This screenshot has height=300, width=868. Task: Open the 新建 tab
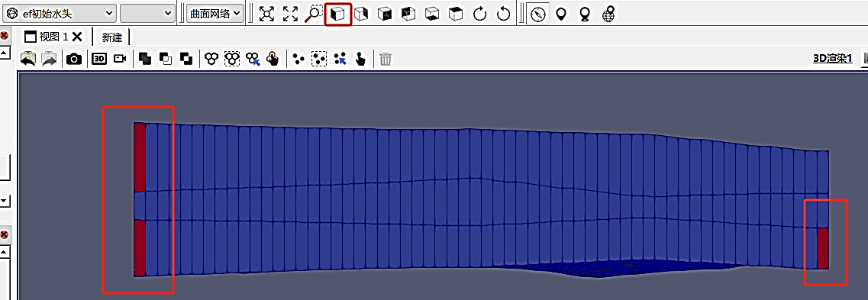click(111, 37)
